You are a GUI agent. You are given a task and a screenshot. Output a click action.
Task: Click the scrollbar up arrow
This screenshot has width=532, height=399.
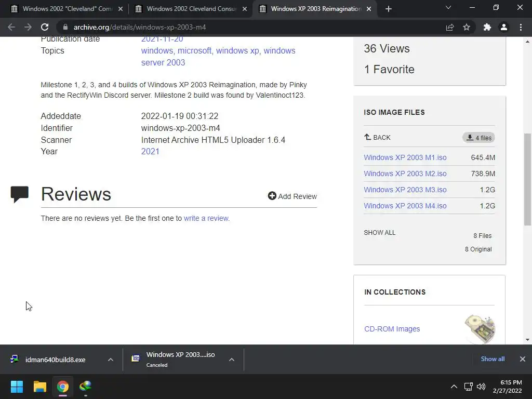pyautogui.click(x=527, y=42)
